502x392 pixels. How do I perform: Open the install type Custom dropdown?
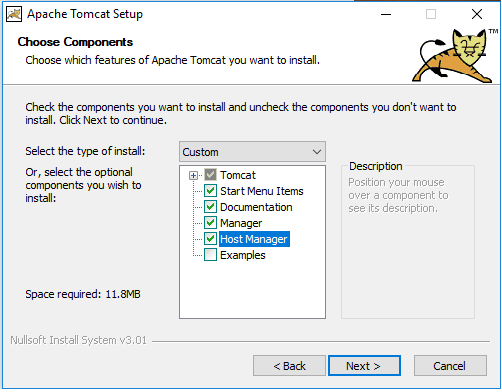point(252,152)
